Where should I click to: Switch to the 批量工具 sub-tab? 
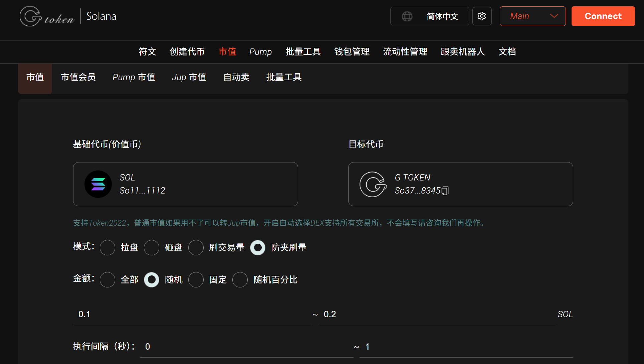pos(284,77)
